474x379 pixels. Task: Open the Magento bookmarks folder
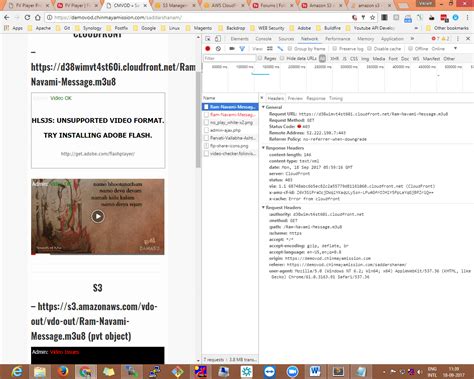[199, 28]
